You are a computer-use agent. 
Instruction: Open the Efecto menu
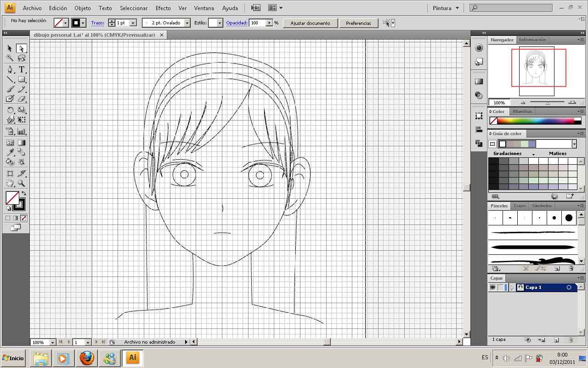pyautogui.click(x=163, y=8)
